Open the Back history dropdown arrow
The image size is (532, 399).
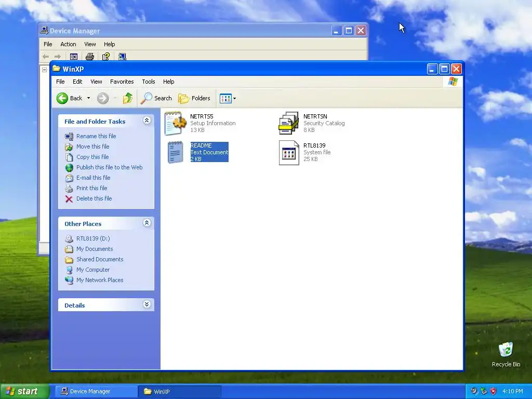tap(88, 98)
